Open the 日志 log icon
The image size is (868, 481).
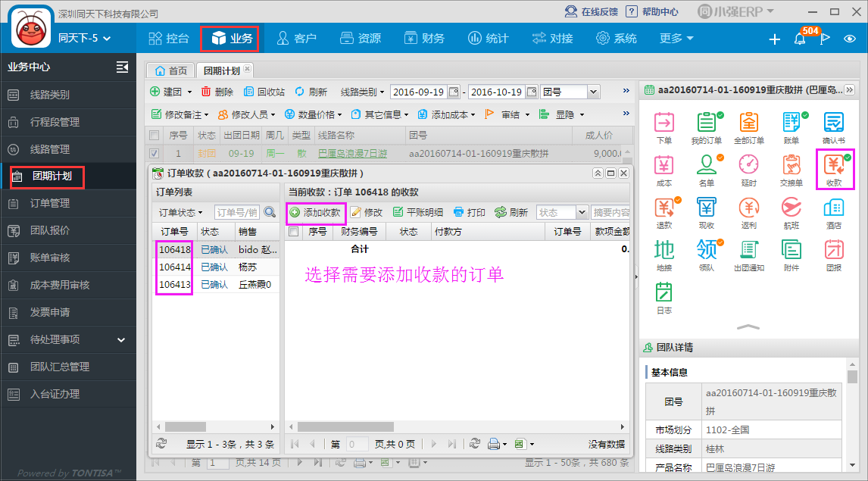[x=663, y=298]
